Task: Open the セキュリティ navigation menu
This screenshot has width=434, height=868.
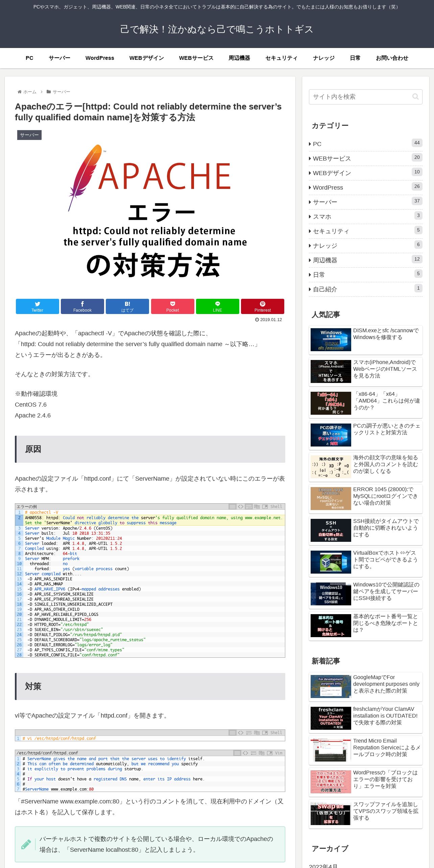Action: click(x=281, y=58)
